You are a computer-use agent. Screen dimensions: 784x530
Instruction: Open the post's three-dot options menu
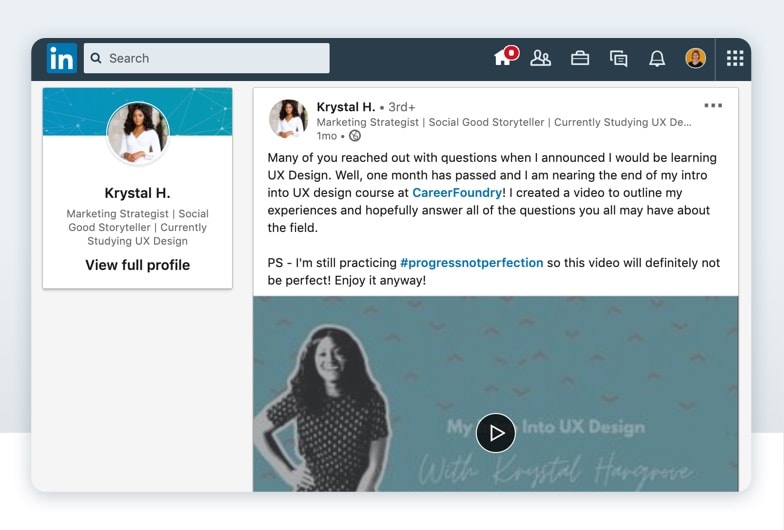[x=713, y=105]
